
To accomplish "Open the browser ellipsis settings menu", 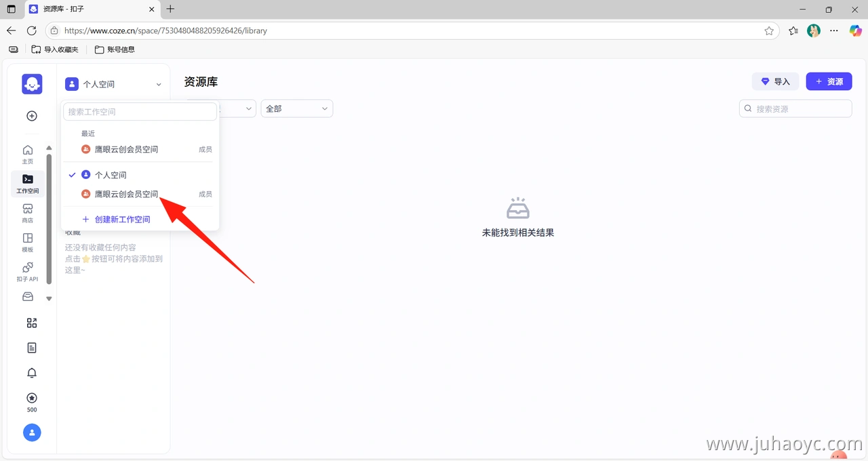I will 835,31.
